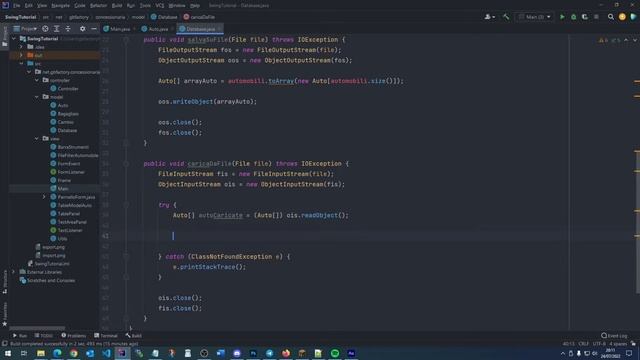Click UTF-8 encoding in status bar

pos(599,344)
